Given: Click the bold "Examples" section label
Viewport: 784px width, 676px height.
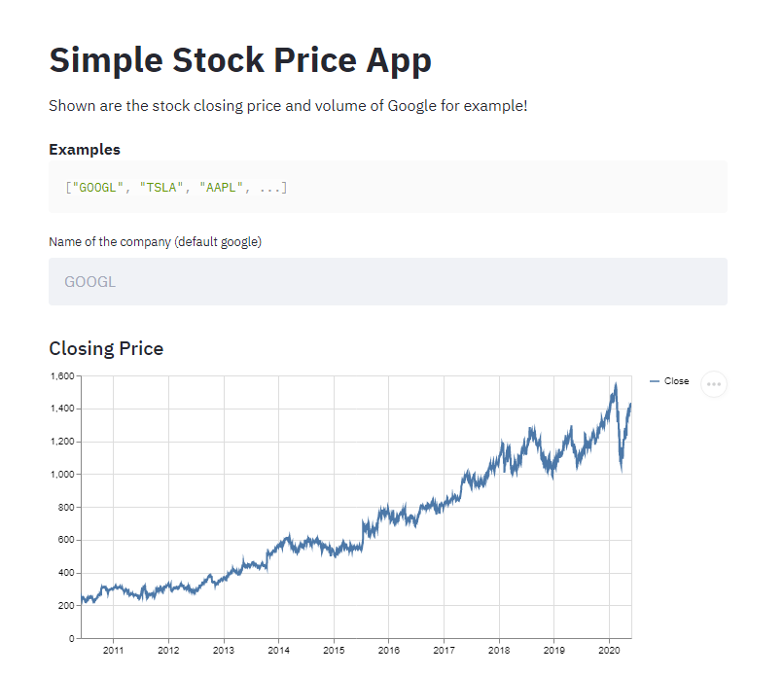Looking at the screenshot, I should pos(85,149).
